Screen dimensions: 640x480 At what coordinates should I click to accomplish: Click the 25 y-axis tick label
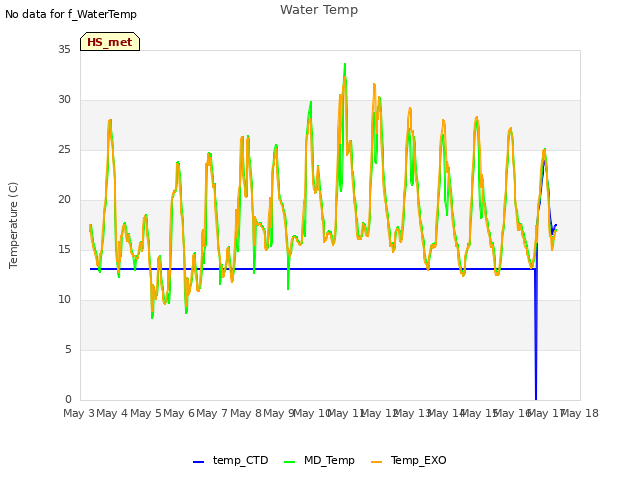click(64, 149)
